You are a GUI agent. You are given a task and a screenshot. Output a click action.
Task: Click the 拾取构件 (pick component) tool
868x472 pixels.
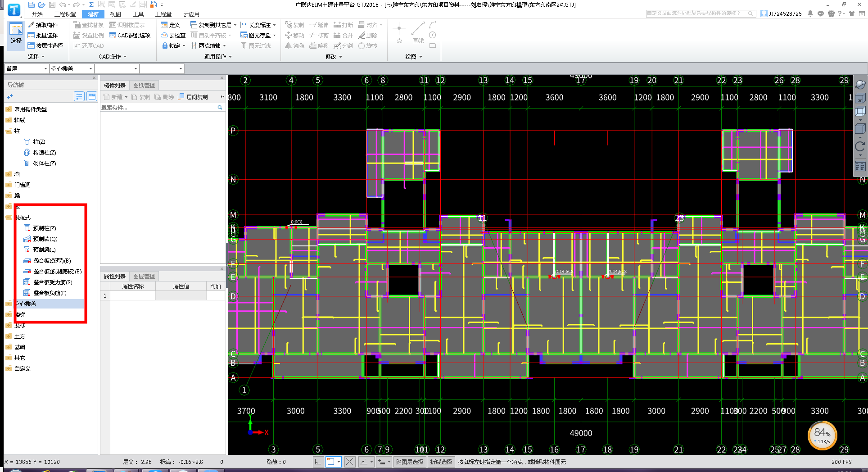tap(43, 25)
